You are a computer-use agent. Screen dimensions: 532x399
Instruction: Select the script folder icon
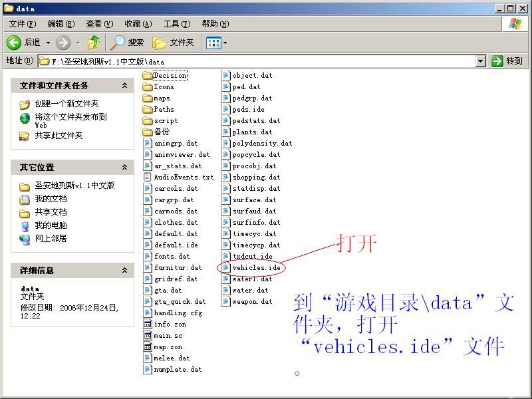point(148,121)
